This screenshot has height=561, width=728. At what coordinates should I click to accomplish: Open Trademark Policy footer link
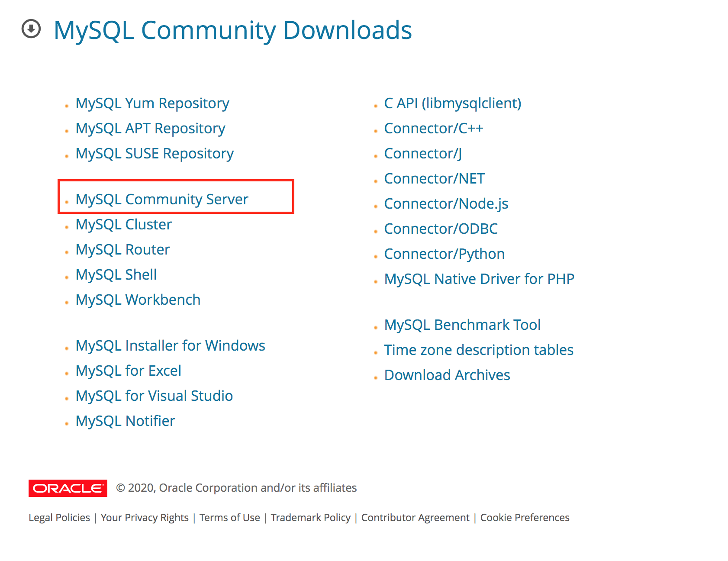click(311, 518)
